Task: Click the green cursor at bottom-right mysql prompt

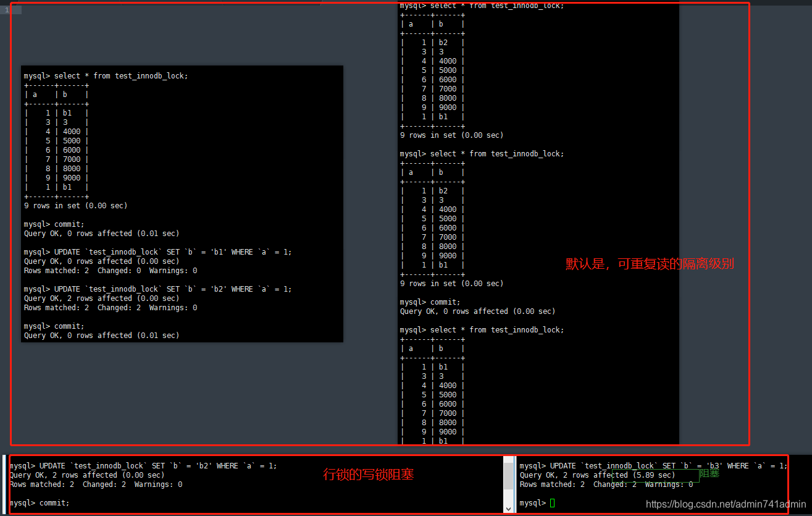Action: point(552,503)
